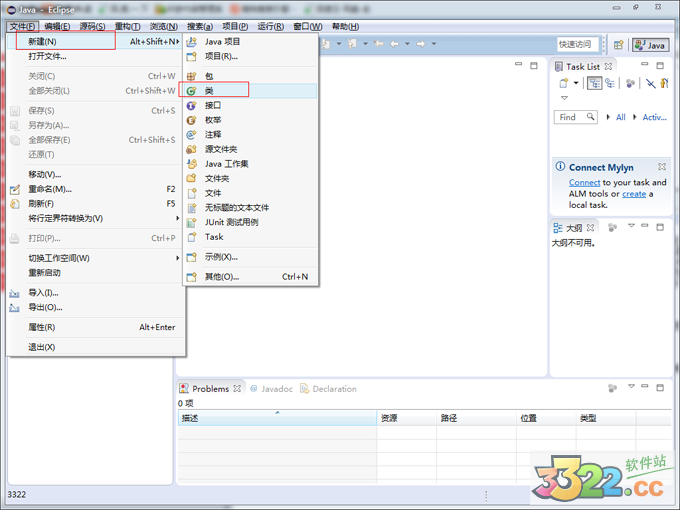
Task: Sort by 描述 column header
Action: (x=277, y=418)
